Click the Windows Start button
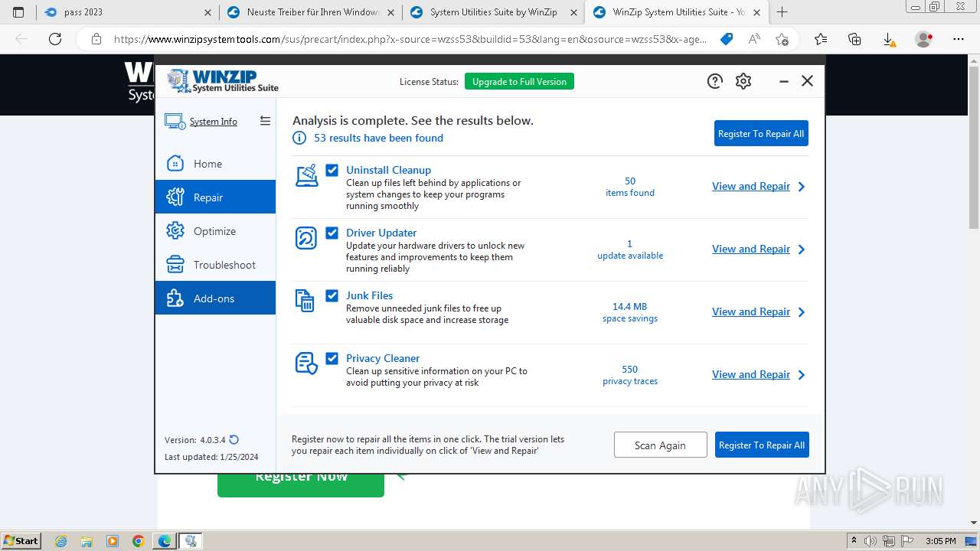This screenshot has width=980, height=551. pyautogui.click(x=21, y=541)
